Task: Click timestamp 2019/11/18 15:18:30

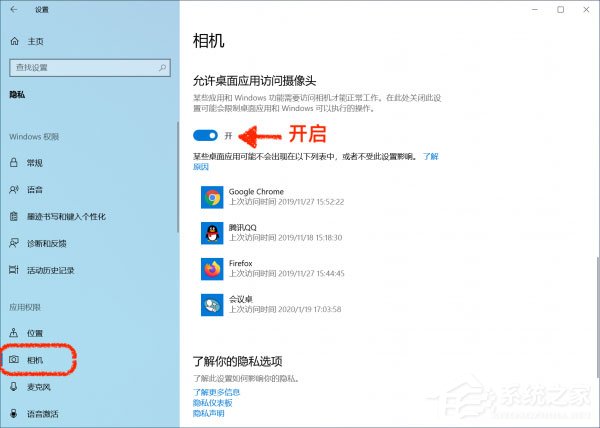Action: [x=310, y=238]
